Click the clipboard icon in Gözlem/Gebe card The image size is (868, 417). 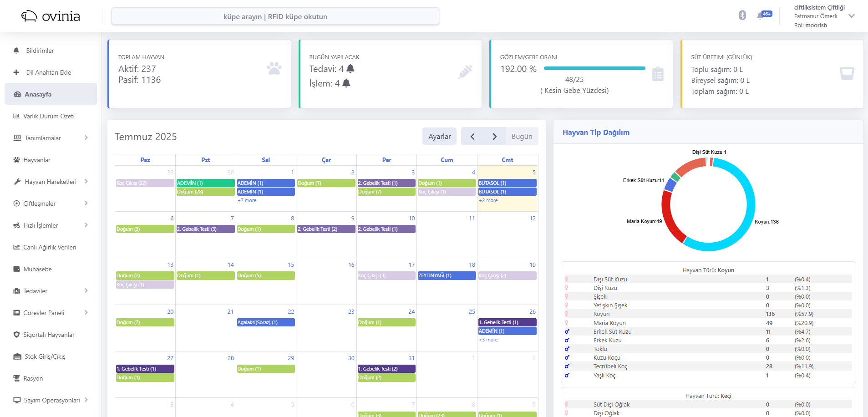point(658,74)
